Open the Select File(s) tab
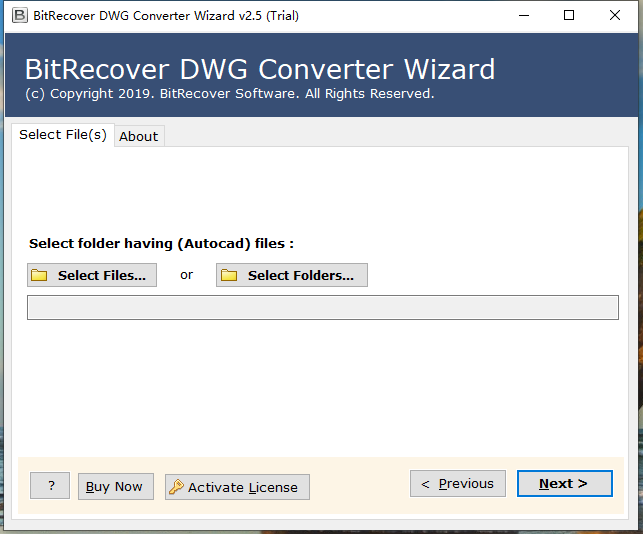Image resolution: width=643 pixels, height=534 pixels. (x=63, y=135)
